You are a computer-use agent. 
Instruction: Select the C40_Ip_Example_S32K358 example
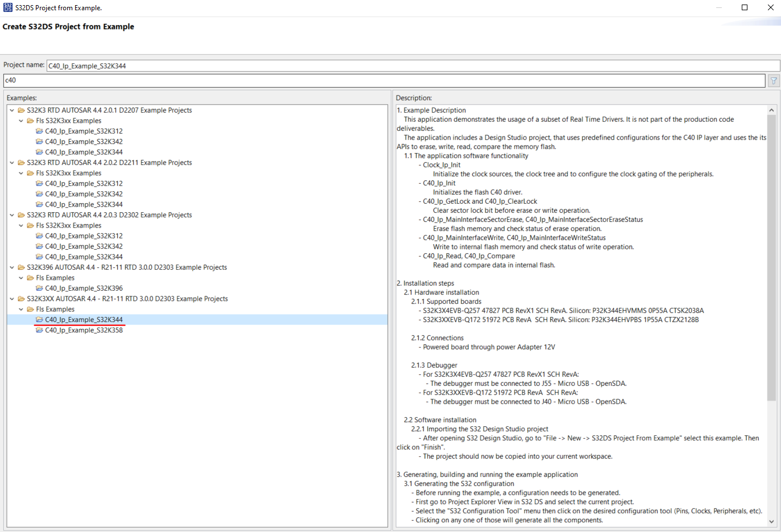point(84,330)
